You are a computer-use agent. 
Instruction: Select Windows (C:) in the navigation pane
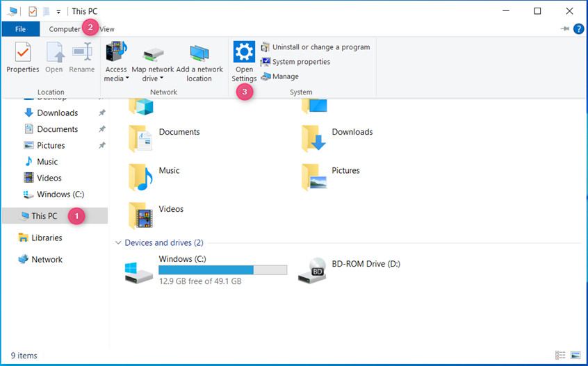(60, 194)
